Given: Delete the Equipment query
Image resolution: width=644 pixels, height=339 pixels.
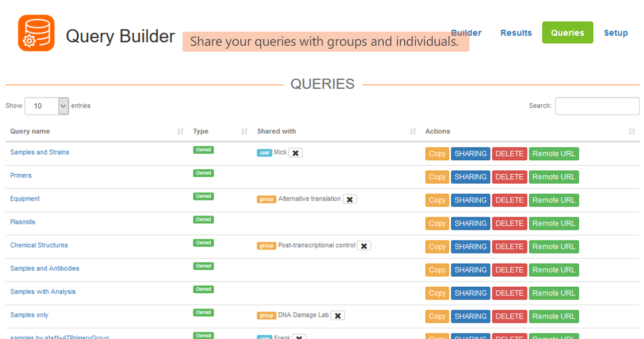Looking at the screenshot, I should 510,200.
